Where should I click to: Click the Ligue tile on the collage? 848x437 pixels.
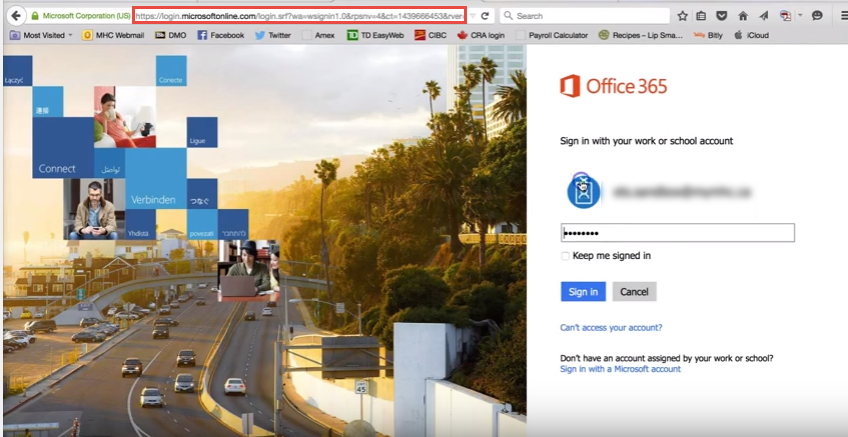point(202,133)
